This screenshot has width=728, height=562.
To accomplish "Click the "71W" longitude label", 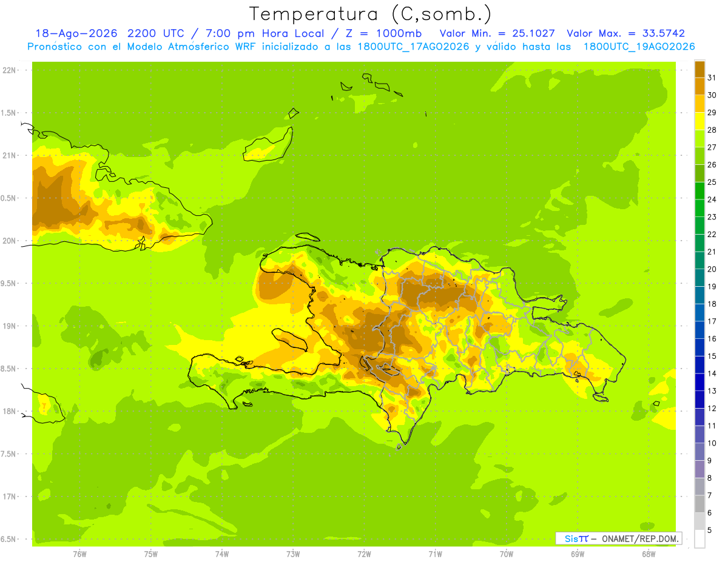I will (x=435, y=554).
